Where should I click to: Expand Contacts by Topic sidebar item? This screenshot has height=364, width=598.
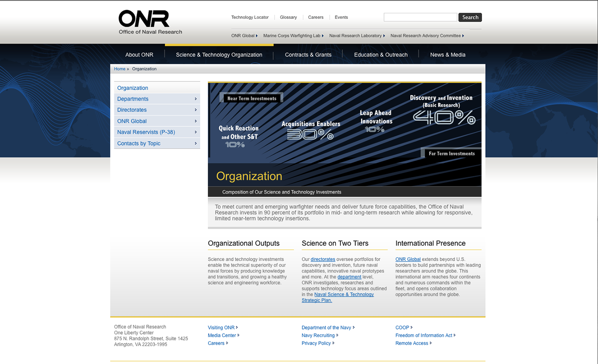157,143
